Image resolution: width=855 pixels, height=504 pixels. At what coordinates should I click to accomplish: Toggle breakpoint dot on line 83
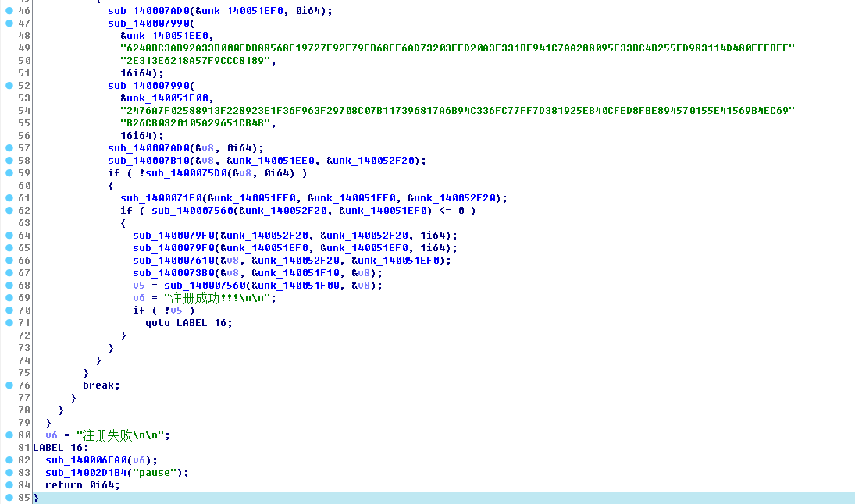(x=9, y=472)
